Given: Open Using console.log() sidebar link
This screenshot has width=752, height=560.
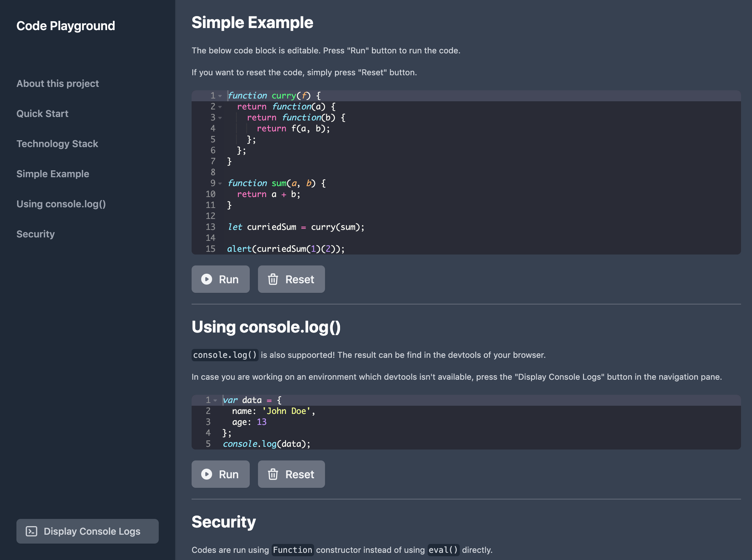Looking at the screenshot, I should pyautogui.click(x=61, y=204).
